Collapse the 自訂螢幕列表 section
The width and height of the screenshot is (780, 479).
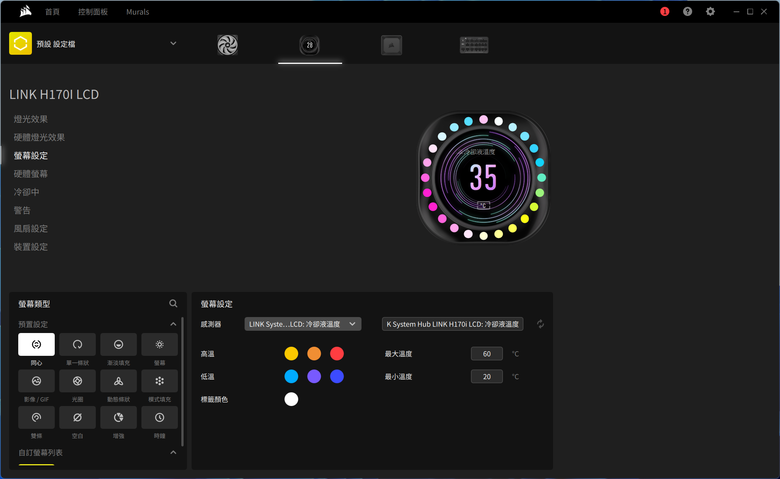click(x=173, y=453)
